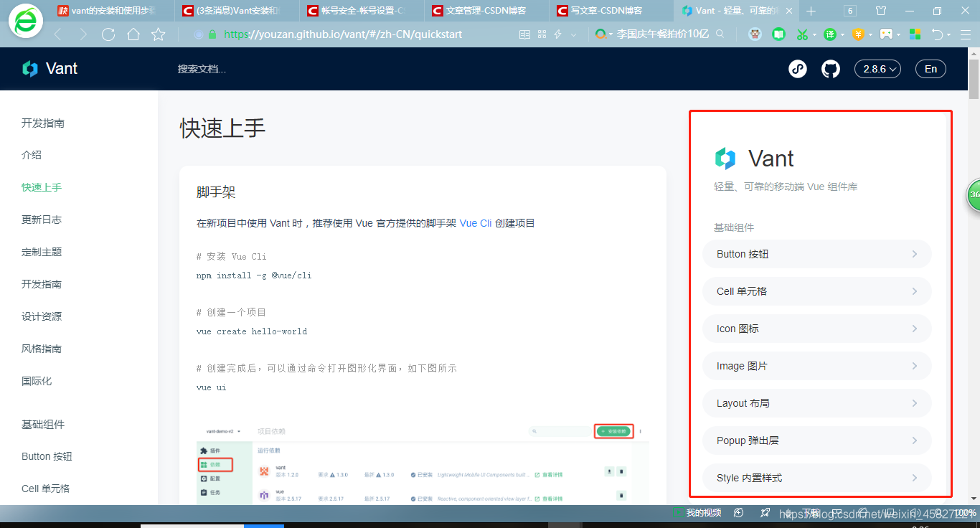Open the game controller extension

pos(887,34)
